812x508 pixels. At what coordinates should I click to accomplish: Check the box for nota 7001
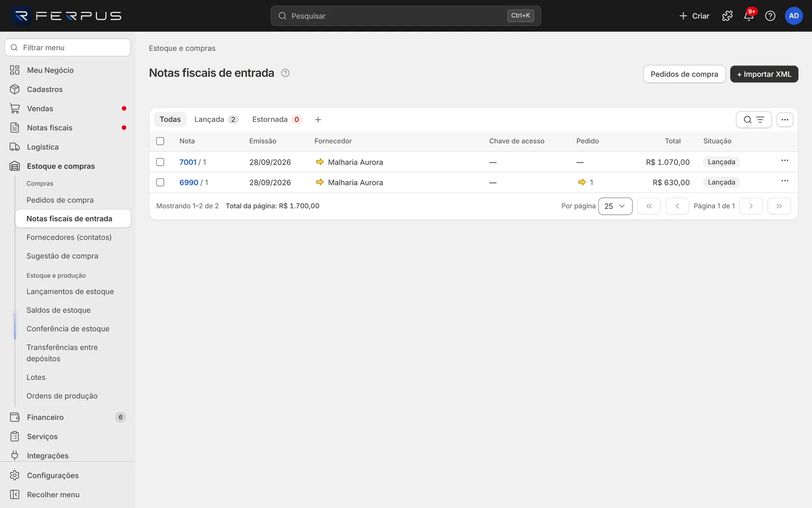click(160, 162)
